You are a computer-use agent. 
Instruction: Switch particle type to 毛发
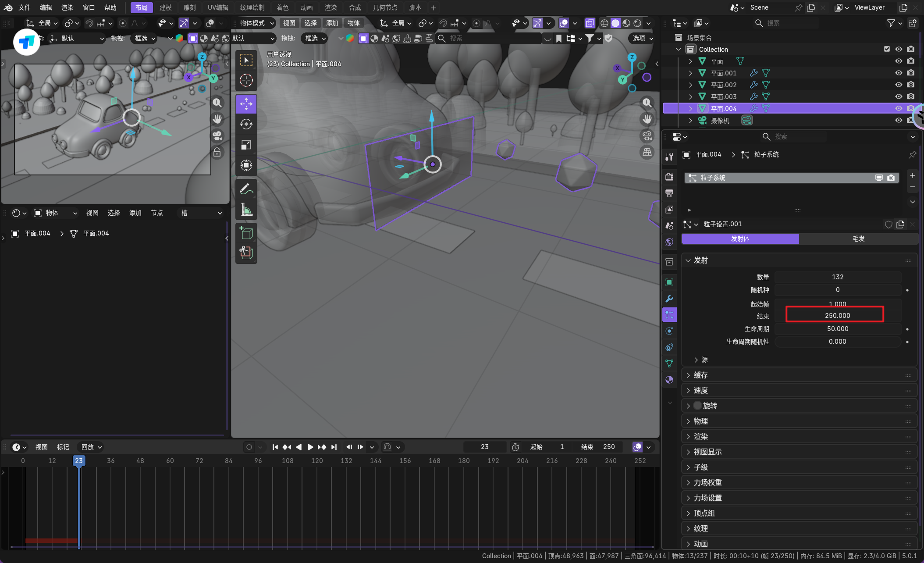coord(858,239)
